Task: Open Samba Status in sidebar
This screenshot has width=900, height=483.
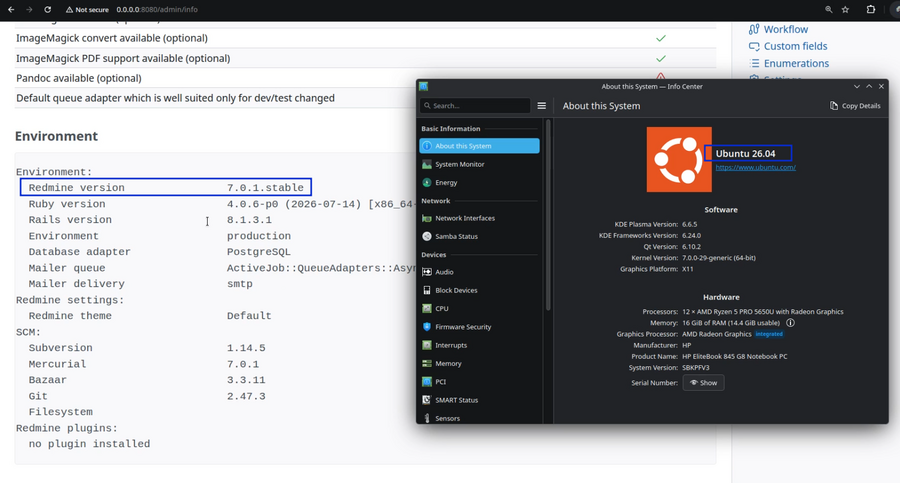Action: (479, 237)
